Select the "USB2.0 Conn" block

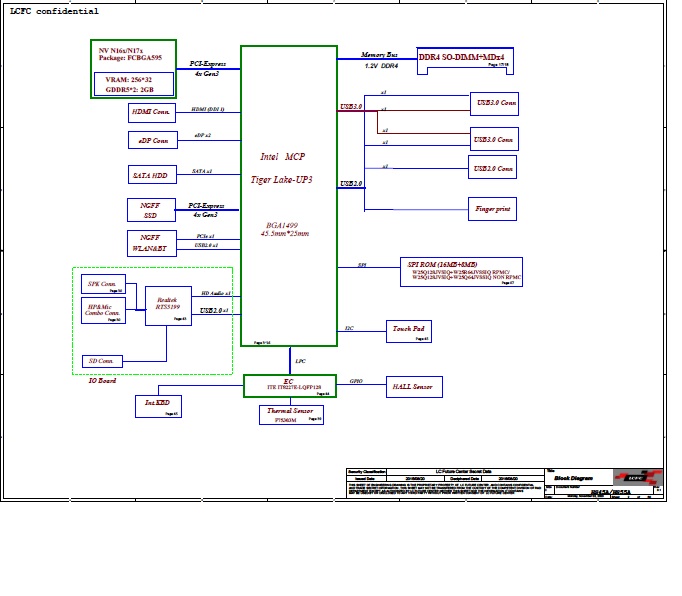[492, 167]
